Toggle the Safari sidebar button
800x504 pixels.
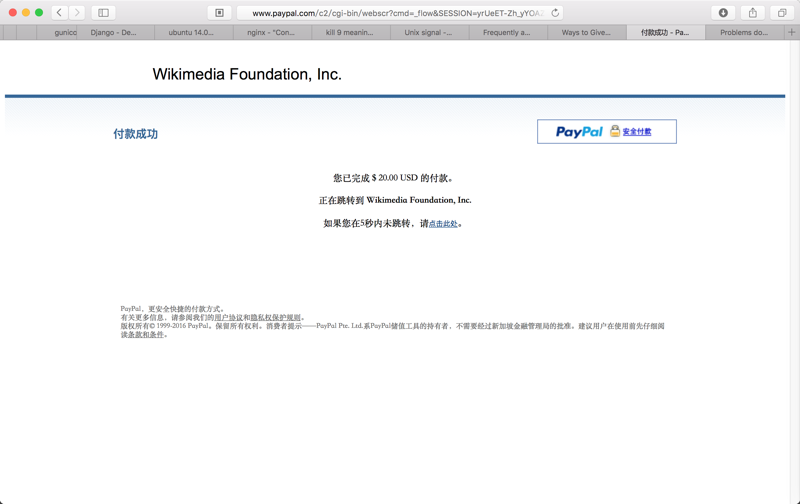[103, 13]
